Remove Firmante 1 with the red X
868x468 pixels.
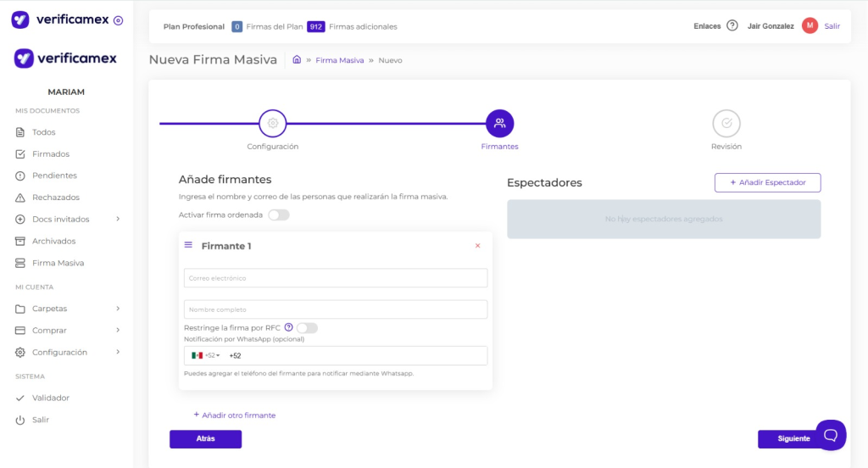477,246
